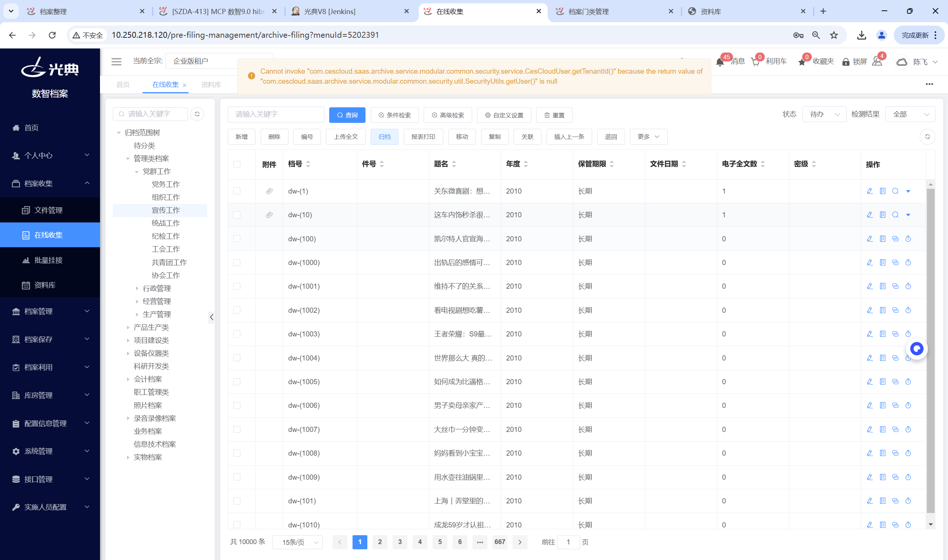Click the attachment paperclip for dw-(1)
The image size is (948, 560).
tap(269, 191)
